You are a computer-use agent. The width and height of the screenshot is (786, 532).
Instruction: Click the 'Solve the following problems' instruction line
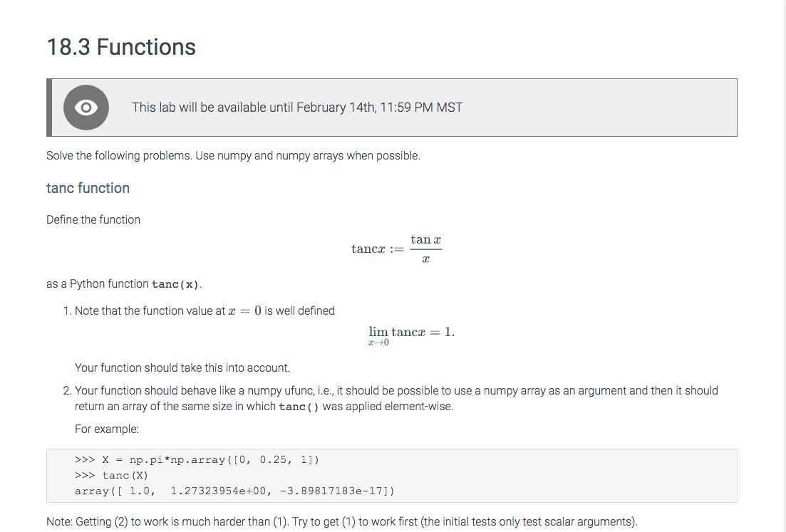(233, 155)
